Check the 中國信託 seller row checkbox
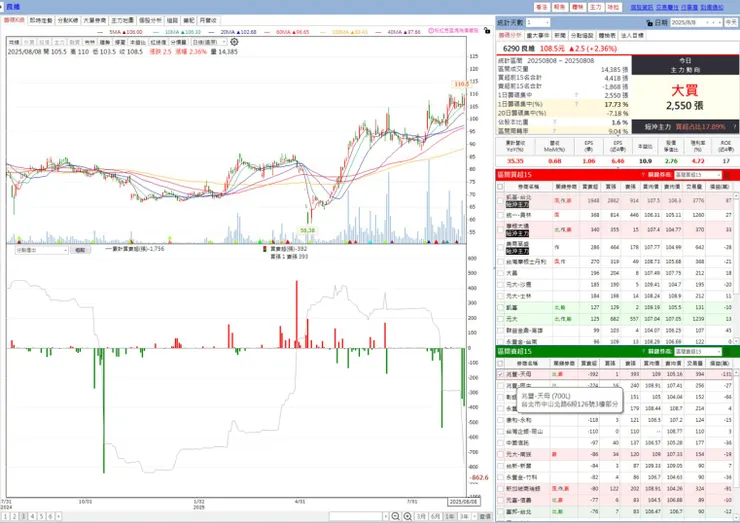This screenshot has width=740, height=523. pyautogui.click(x=500, y=443)
